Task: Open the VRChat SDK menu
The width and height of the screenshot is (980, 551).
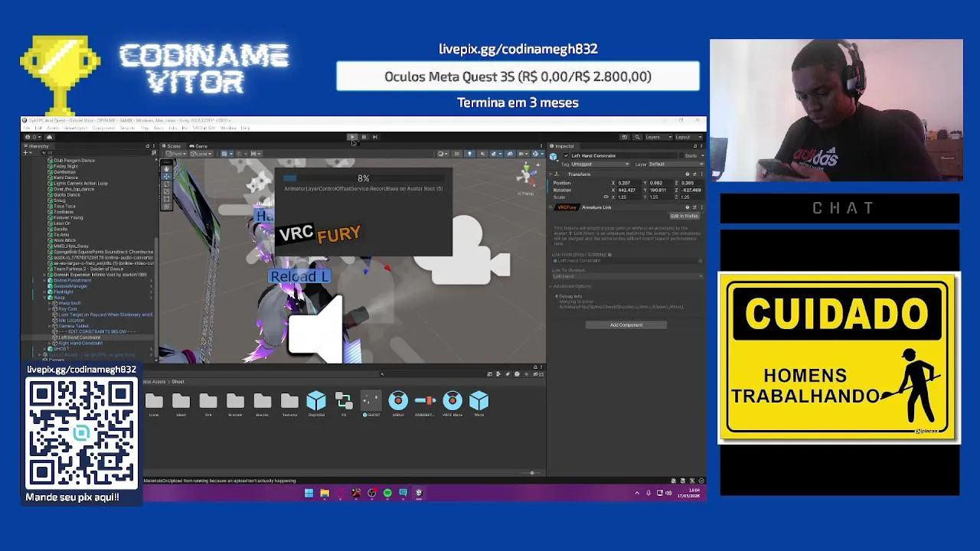Action: coord(204,128)
